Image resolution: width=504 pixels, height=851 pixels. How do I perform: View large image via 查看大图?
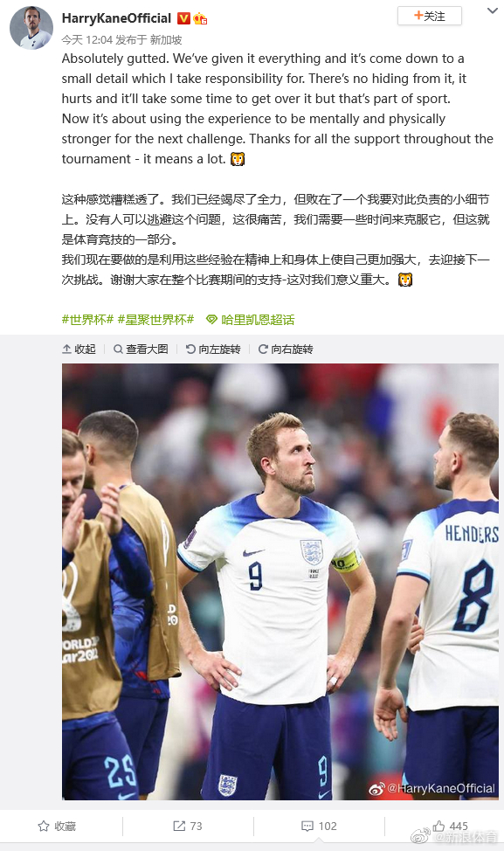[x=141, y=349]
